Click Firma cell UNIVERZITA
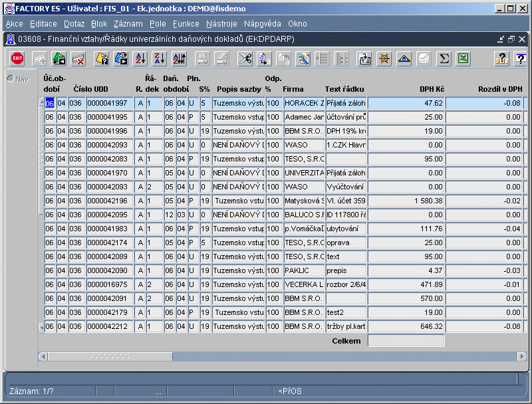This screenshot has width=532, height=404. [304, 173]
